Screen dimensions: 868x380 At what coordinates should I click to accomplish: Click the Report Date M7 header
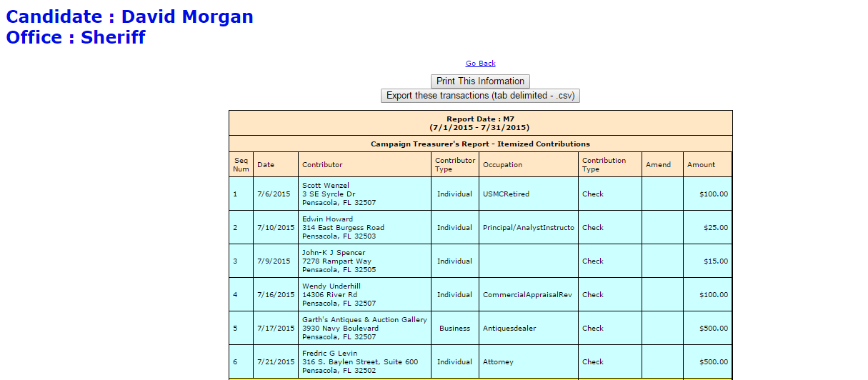coord(480,123)
